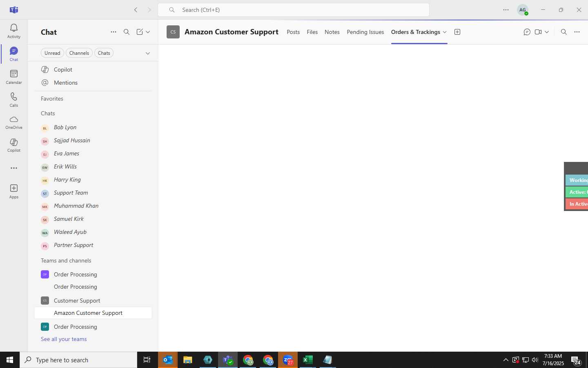Filter list by Channels
Viewport: 588px width, 368px height.
coord(79,53)
